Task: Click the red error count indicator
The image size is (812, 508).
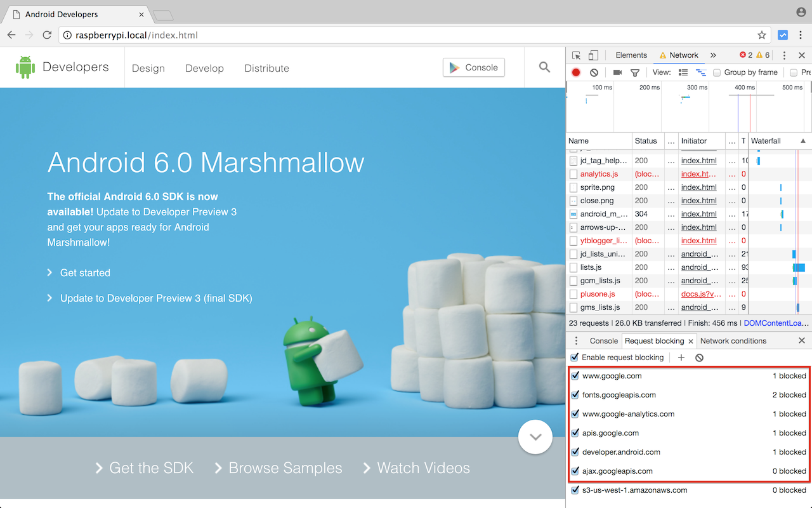Action: (x=746, y=55)
